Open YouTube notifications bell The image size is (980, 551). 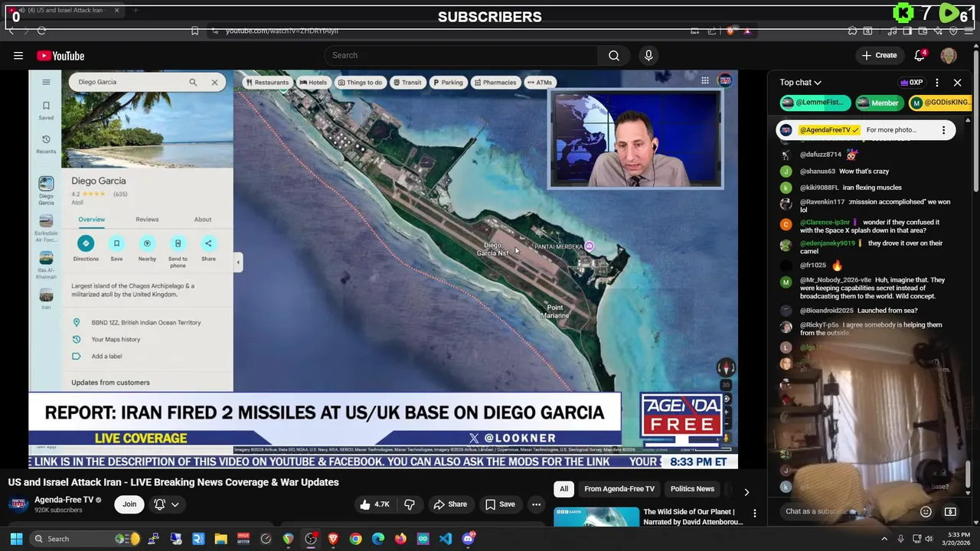point(920,55)
